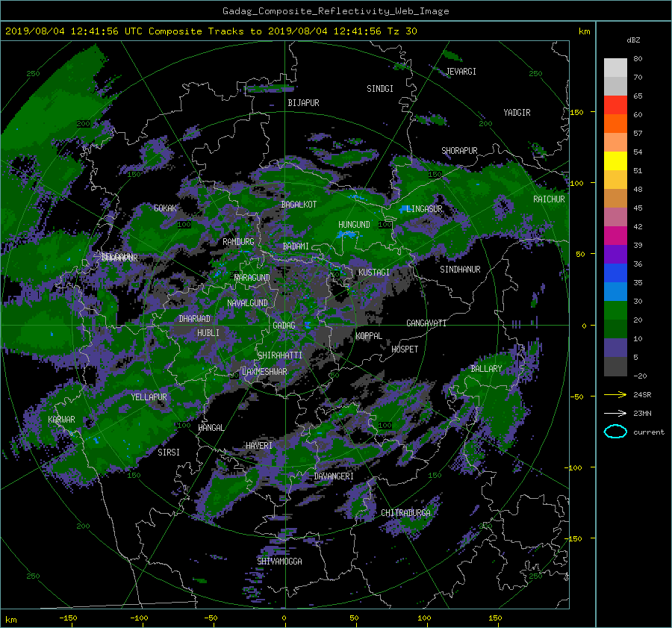This screenshot has height=628, width=672.
Task: Click the KUSTAGI city label
Action: coord(374,273)
